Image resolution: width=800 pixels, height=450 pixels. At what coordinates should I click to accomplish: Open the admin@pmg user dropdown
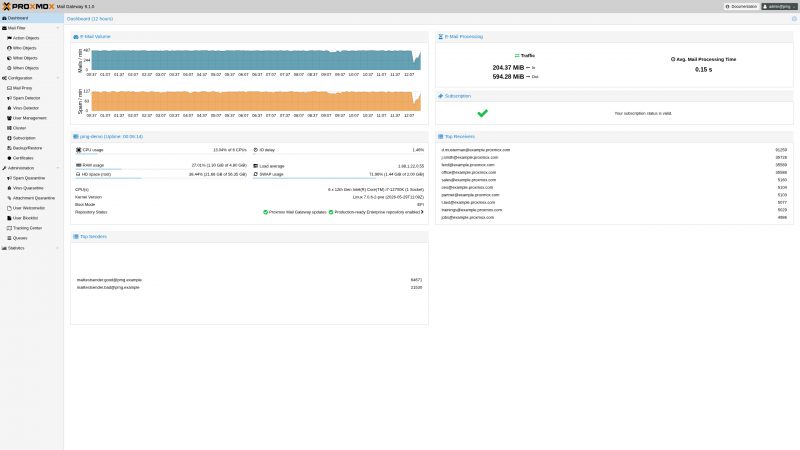[779, 7]
